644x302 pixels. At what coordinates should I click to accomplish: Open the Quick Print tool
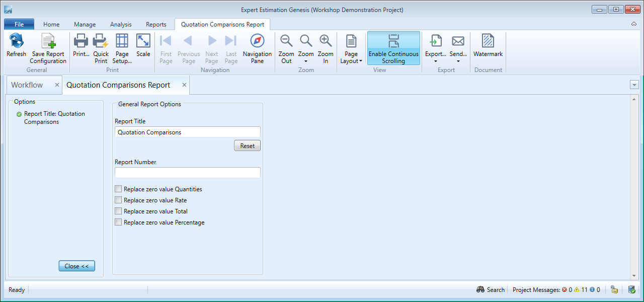(101, 42)
